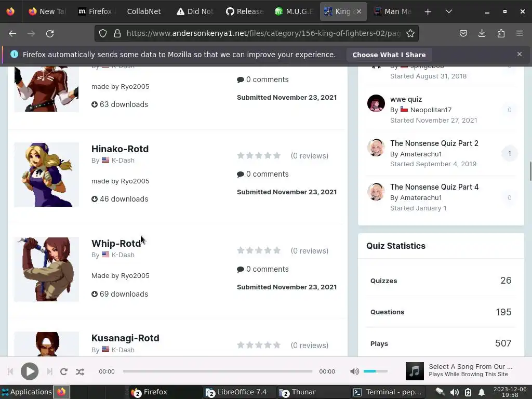Save page to Pocket
532x399 pixels.
pos(463,33)
